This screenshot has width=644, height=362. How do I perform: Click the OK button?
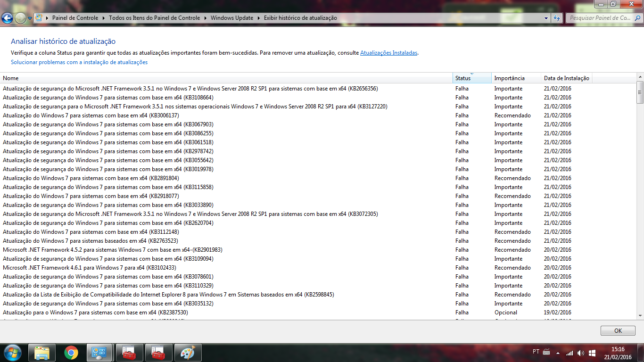[618, 331]
